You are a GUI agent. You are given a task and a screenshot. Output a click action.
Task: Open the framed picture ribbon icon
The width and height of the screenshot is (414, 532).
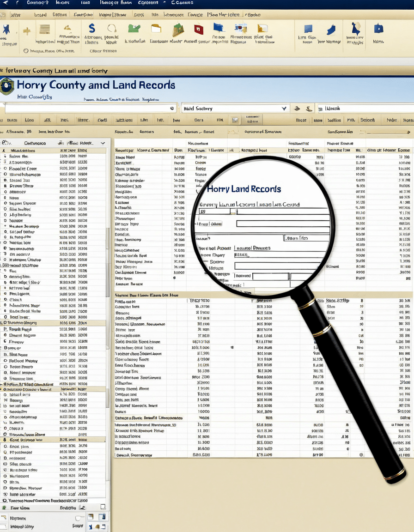241,29
